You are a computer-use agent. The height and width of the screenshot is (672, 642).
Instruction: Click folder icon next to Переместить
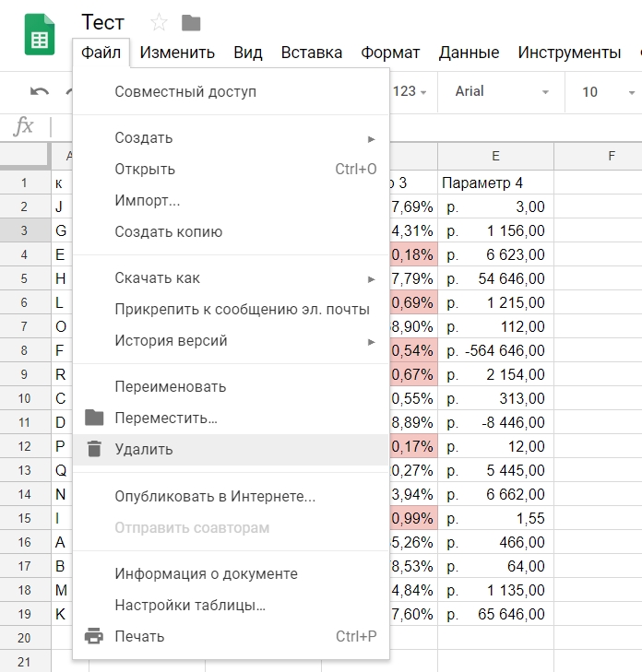94,419
